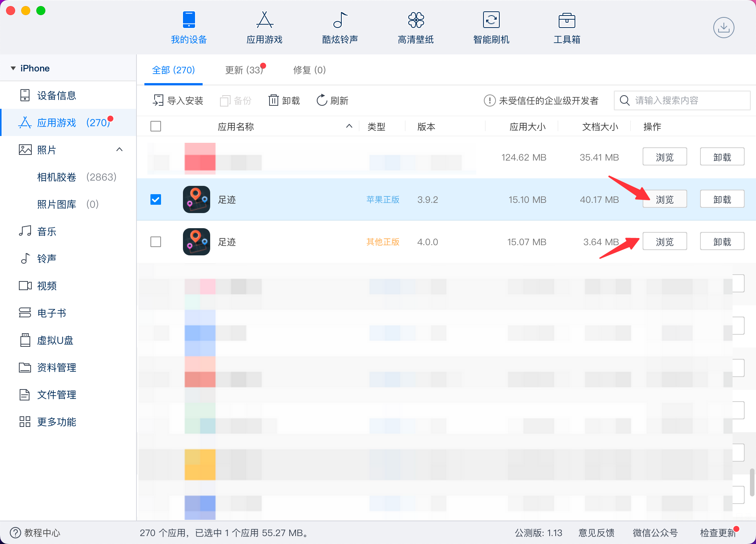Open the 工具箱 toolbox icon
The image size is (756, 544).
tap(567, 20)
